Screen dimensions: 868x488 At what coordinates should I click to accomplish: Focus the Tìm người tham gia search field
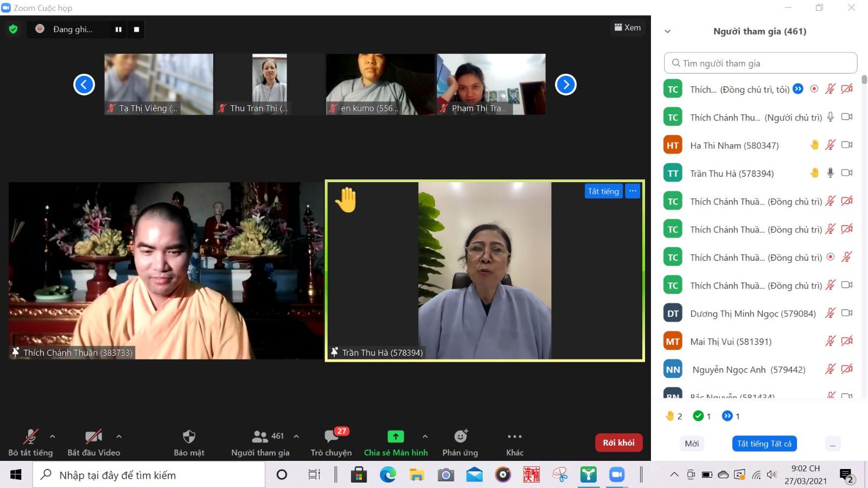(x=761, y=63)
